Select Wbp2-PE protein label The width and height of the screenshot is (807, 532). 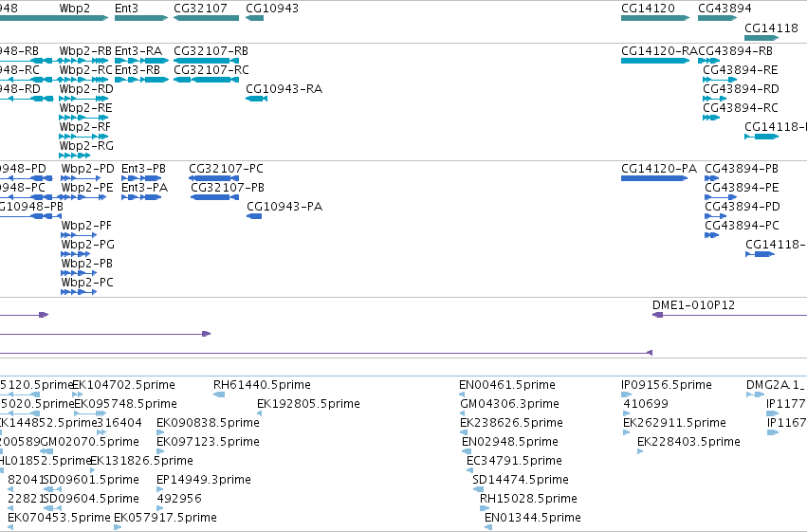click(87, 187)
